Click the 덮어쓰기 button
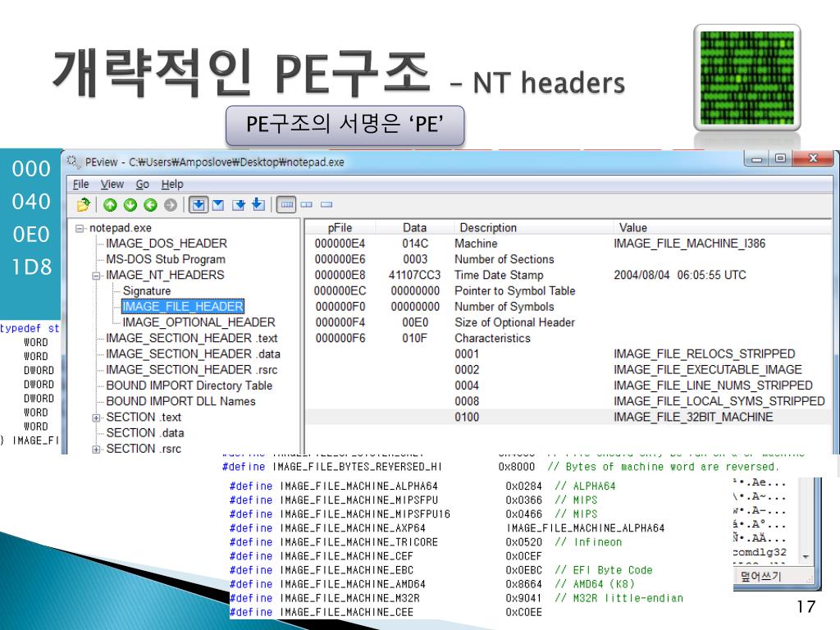Viewport: 840px width, 630px height. click(760, 576)
